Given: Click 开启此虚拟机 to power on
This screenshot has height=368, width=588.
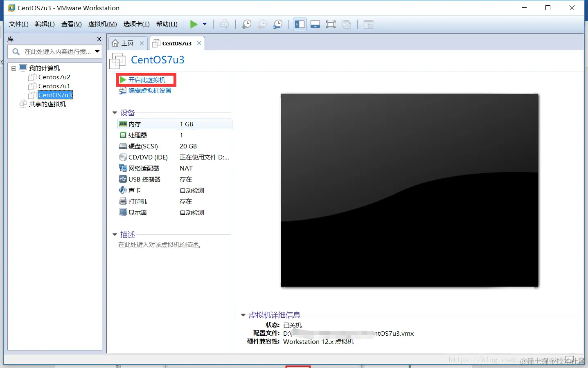Looking at the screenshot, I should [x=146, y=79].
